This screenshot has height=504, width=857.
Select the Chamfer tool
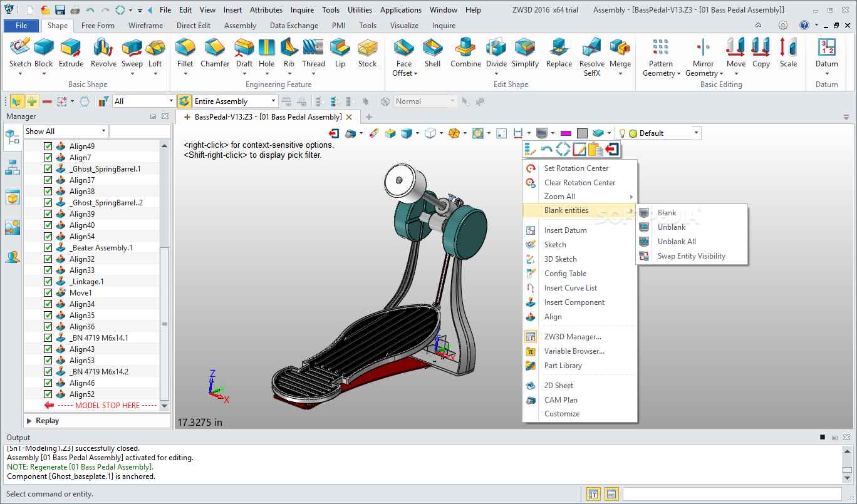(215, 53)
